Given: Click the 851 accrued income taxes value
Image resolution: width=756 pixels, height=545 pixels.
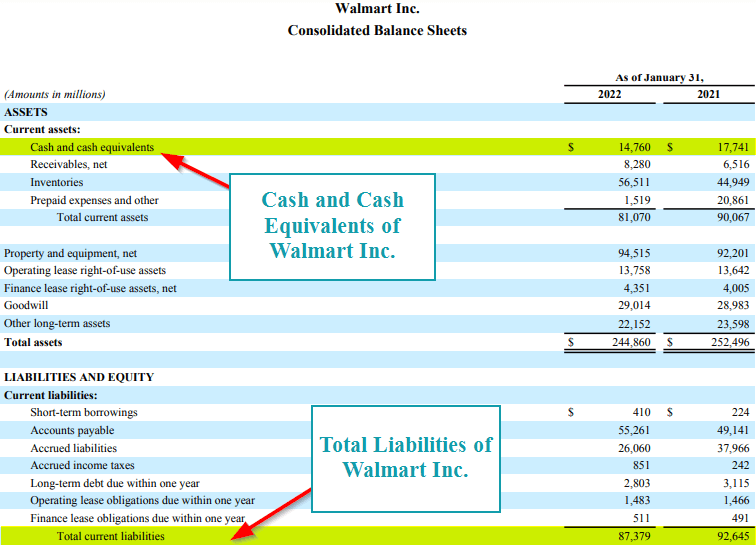Looking at the screenshot, I should [642, 465].
